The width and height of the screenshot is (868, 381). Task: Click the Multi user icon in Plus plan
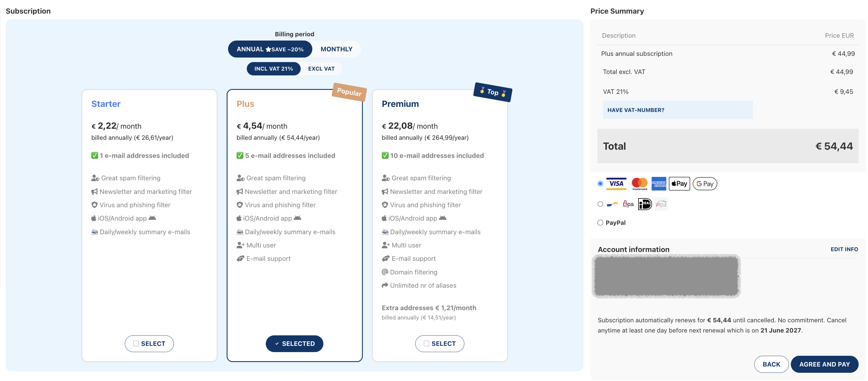tap(240, 245)
